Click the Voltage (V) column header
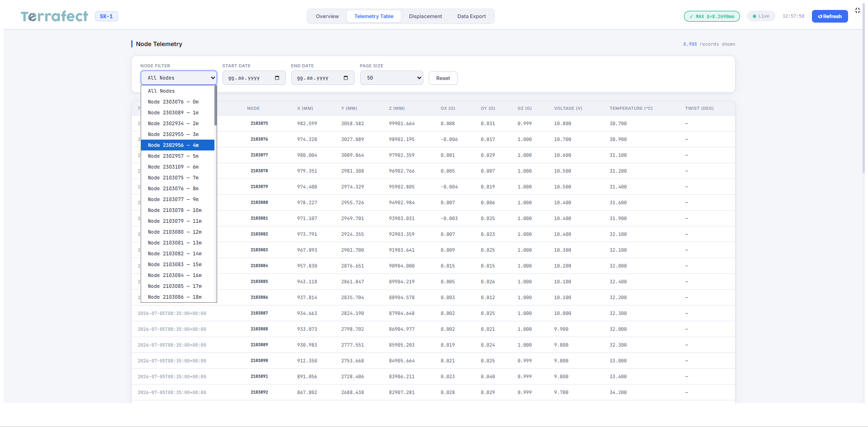 568,108
